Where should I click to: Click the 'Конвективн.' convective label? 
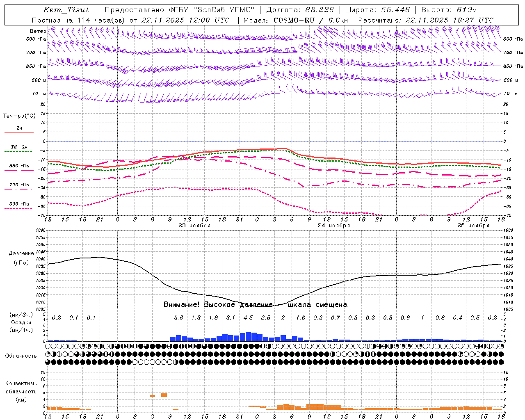click(21, 383)
